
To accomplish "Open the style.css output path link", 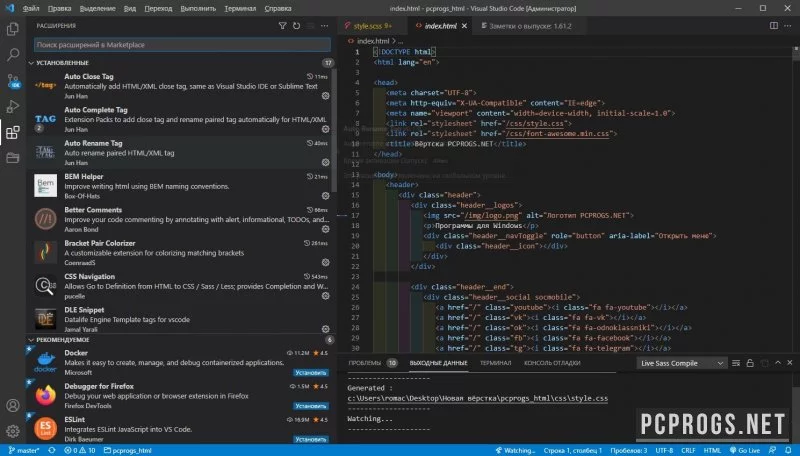I will pos(478,398).
